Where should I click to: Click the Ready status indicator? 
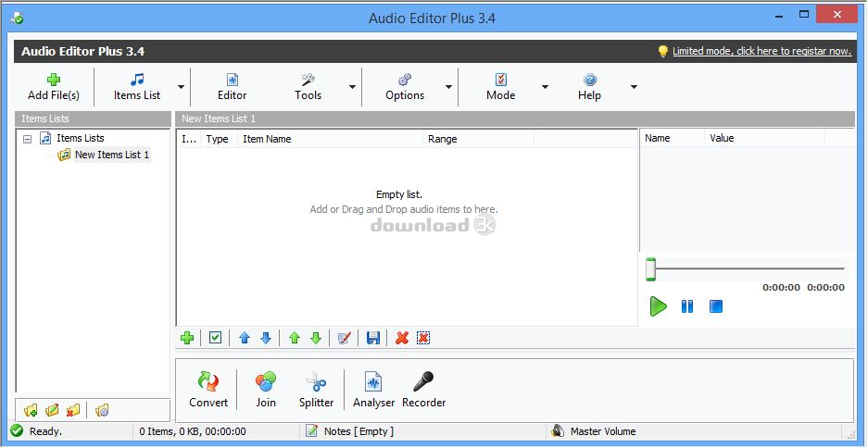pyautogui.click(x=36, y=431)
